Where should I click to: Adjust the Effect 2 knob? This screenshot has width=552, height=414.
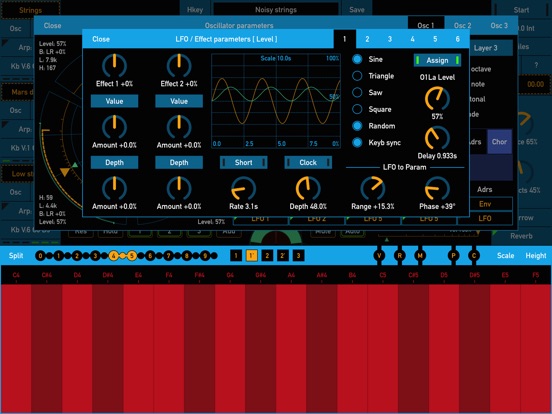179,66
